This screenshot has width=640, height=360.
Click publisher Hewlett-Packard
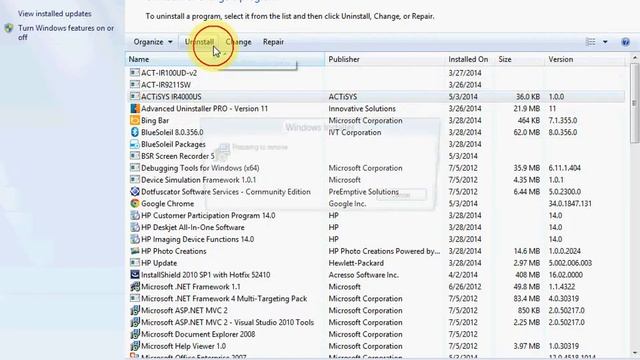tap(356, 263)
